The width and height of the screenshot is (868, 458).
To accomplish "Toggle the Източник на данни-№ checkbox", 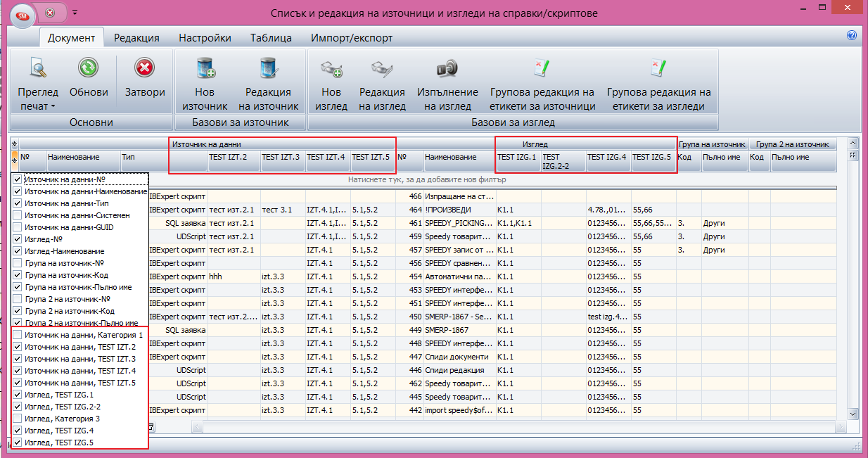I will 17,179.
